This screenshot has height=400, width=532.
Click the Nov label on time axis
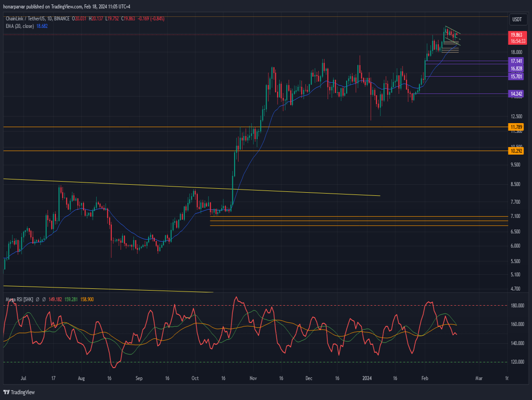[x=252, y=379]
